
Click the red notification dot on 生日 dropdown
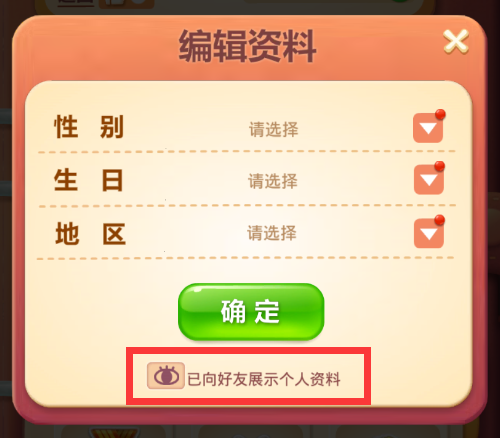pyautogui.click(x=440, y=166)
